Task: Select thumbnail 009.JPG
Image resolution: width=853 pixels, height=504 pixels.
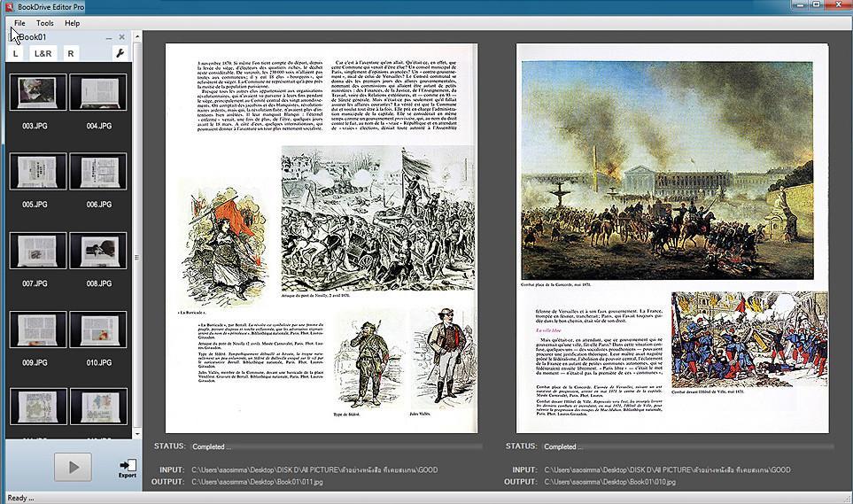Action: (37, 330)
